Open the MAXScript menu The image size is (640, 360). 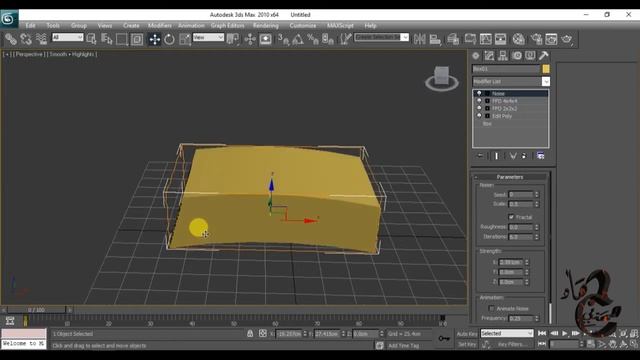(340, 25)
